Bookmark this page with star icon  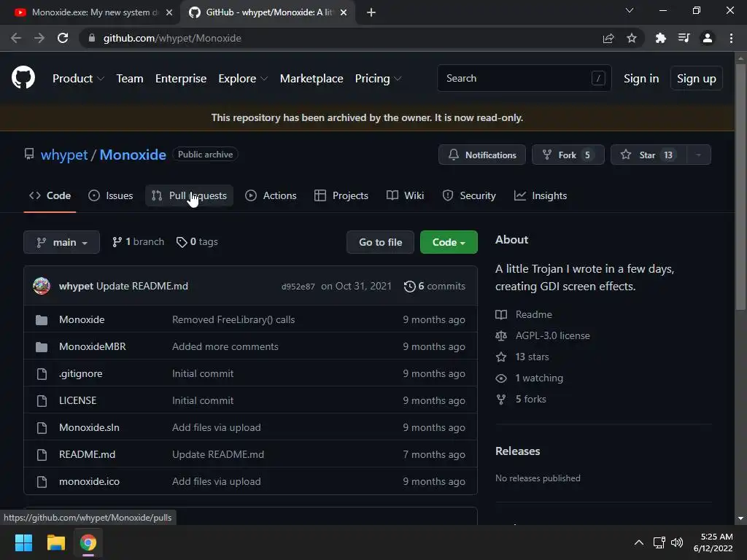click(632, 38)
